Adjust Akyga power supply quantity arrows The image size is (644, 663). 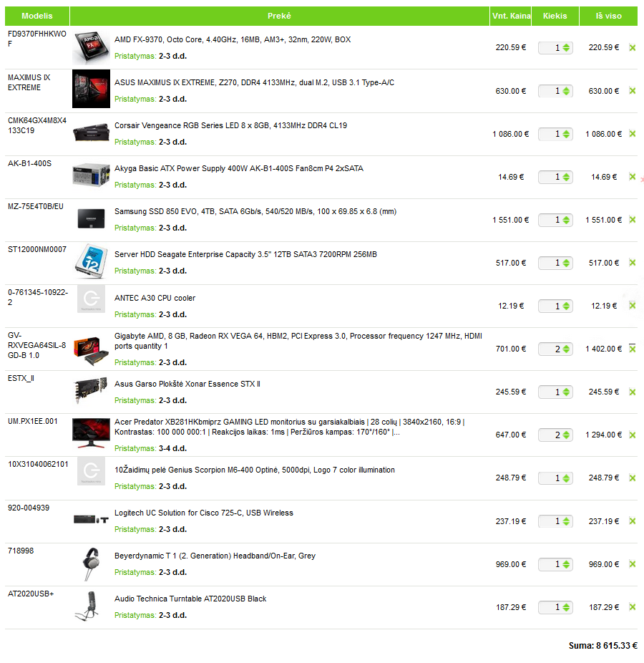click(566, 177)
